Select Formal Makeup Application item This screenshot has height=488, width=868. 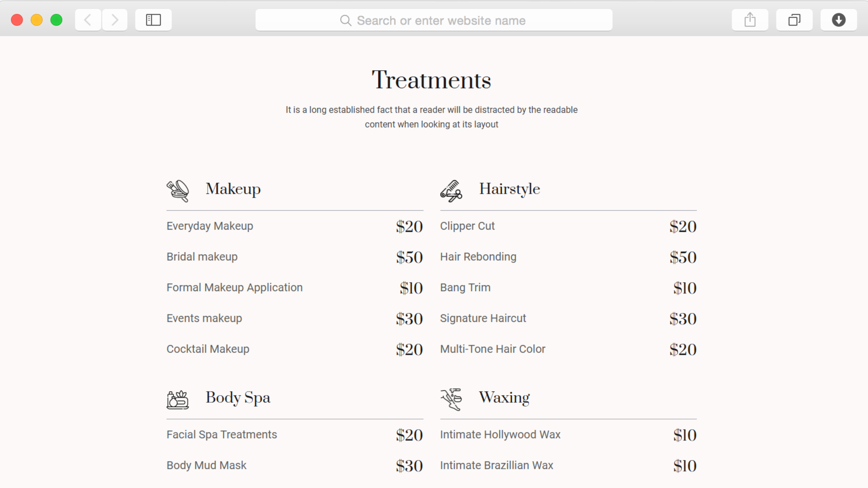tap(234, 287)
